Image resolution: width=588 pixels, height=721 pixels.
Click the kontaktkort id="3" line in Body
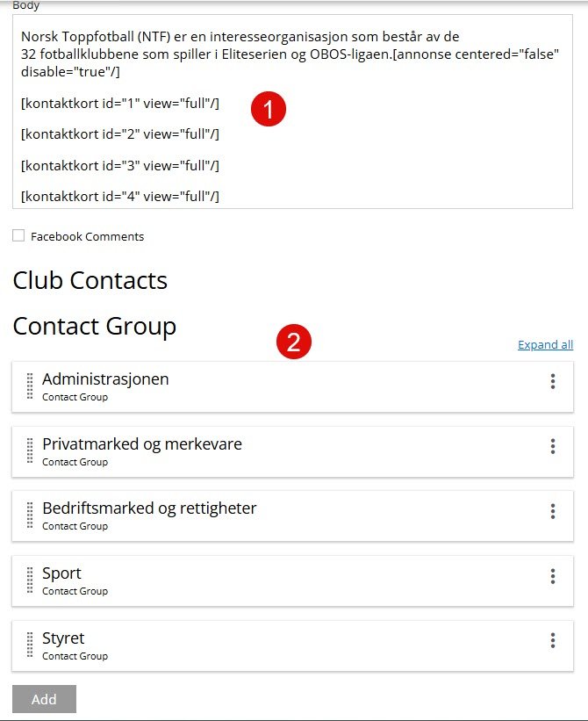click(x=120, y=165)
